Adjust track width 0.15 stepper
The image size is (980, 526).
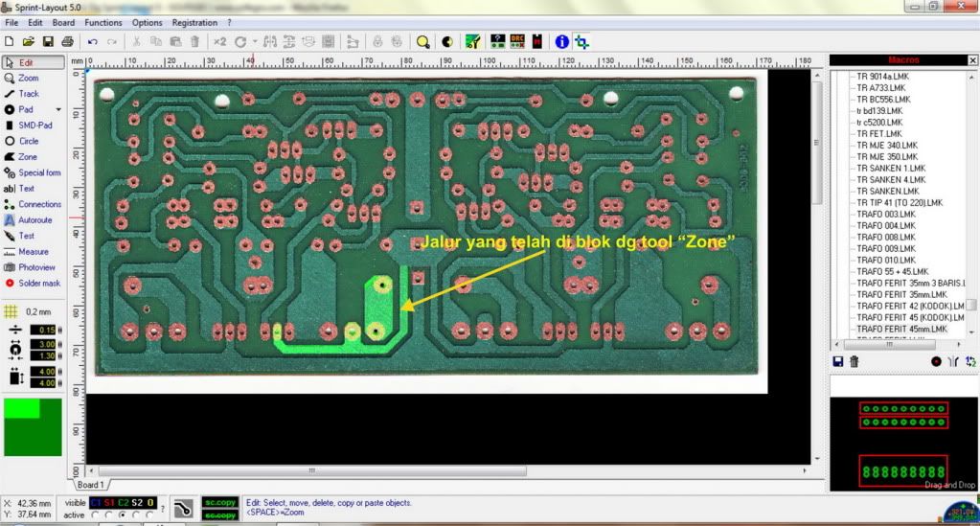point(60,330)
